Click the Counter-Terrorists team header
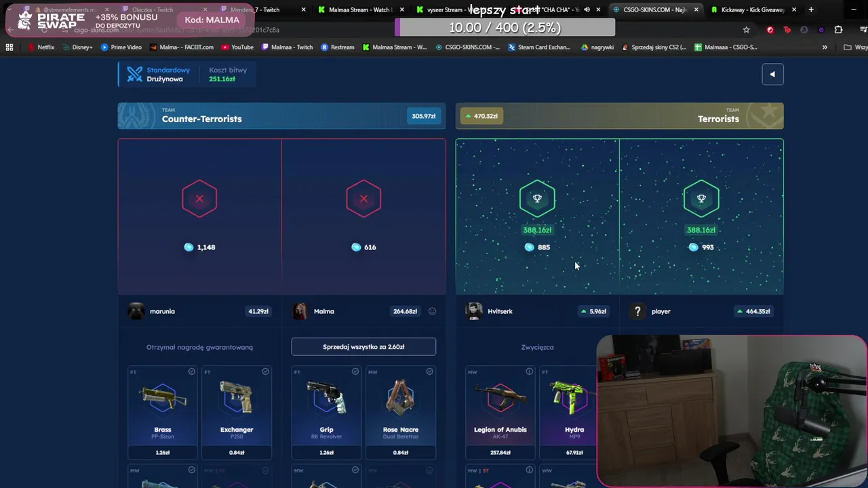Image resolution: width=868 pixels, height=488 pixels. 281,116
